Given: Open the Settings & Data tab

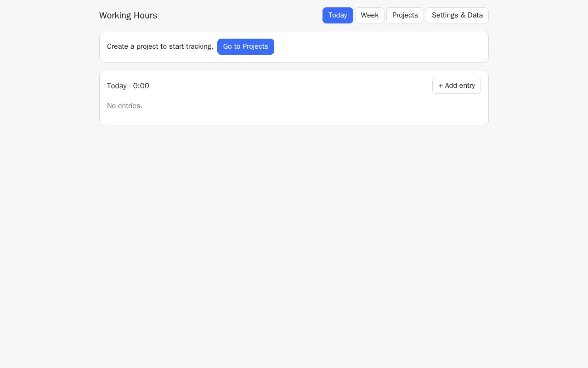Looking at the screenshot, I should [457, 15].
